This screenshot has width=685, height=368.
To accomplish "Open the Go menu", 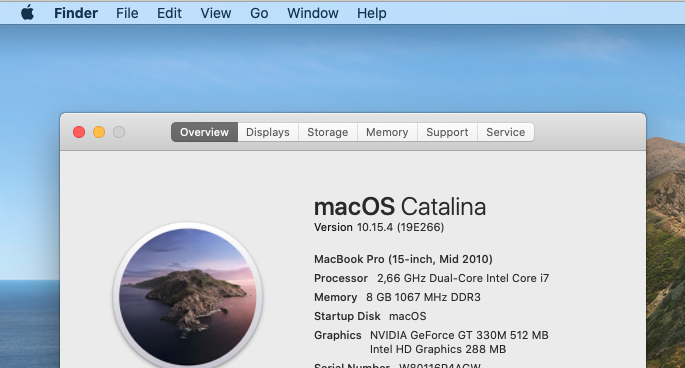I will click(259, 13).
